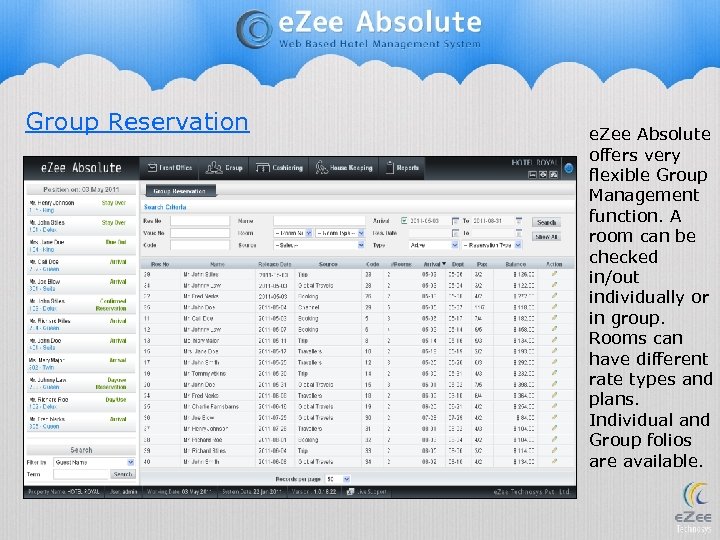
Task: Click the Name input field
Action: (x=319, y=221)
